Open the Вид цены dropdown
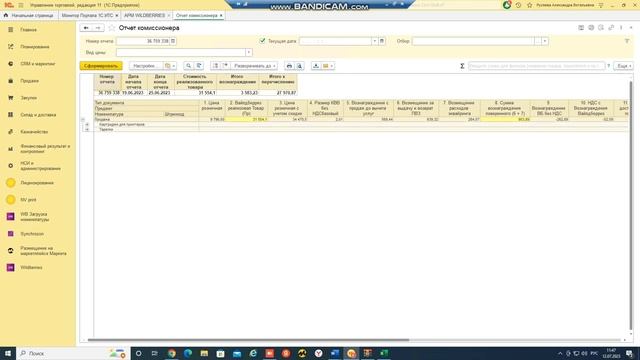 (249, 52)
